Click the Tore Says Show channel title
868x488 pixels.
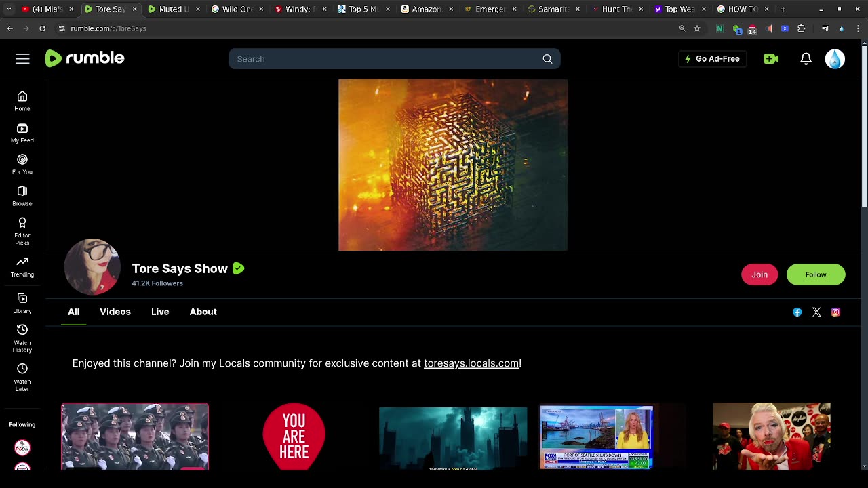tap(180, 268)
